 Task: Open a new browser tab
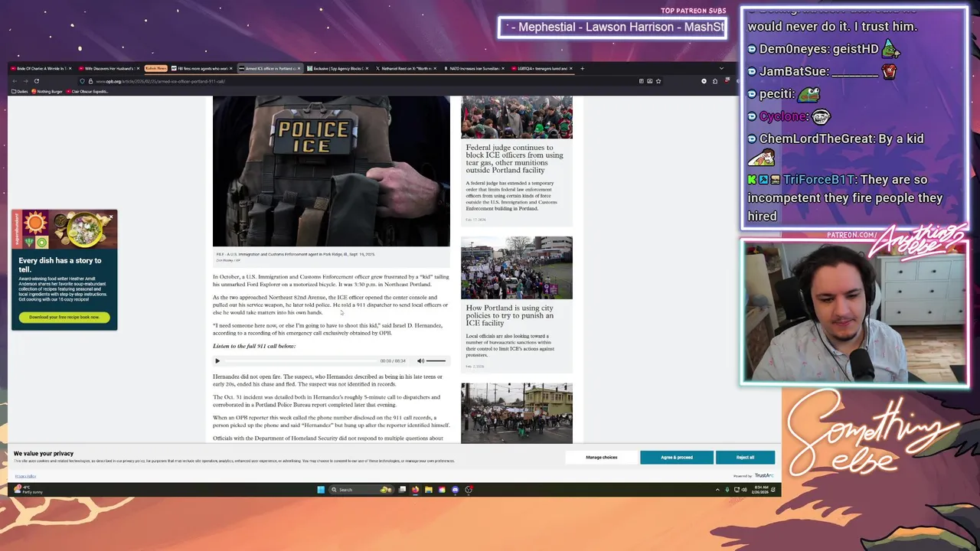tap(582, 69)
